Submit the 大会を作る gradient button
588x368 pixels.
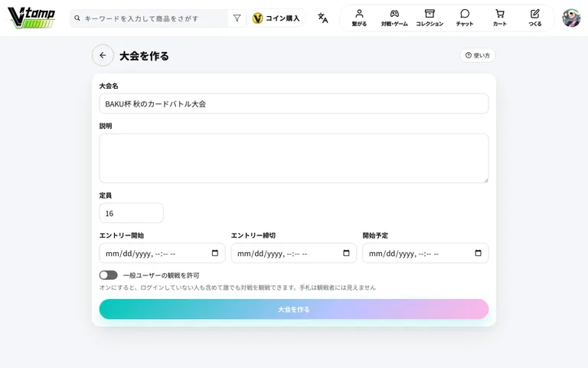coord(294,309)
